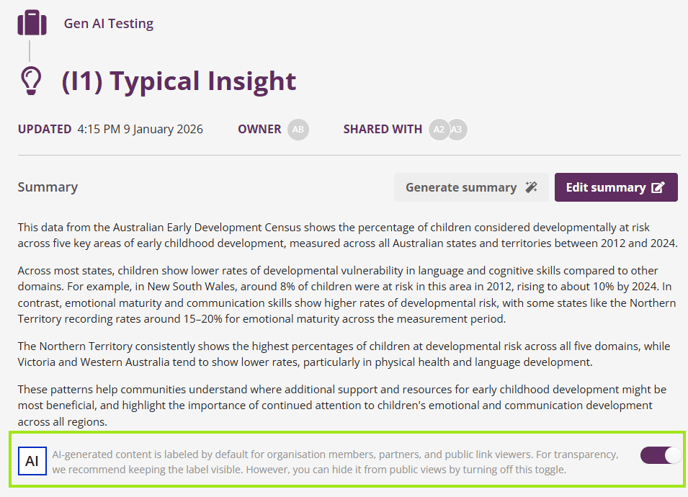Click the OWNER label
Screen dimensions: 688x497
259,129
